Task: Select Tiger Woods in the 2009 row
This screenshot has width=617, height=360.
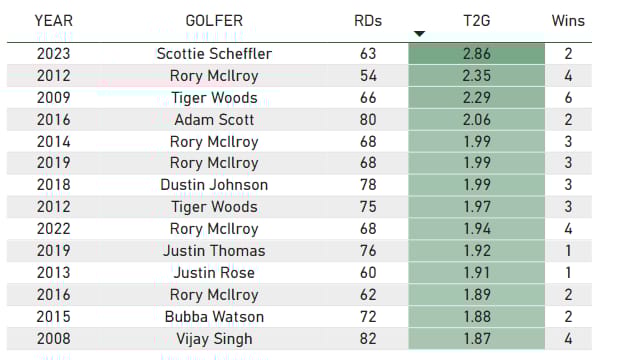Action: coord(214,98)
